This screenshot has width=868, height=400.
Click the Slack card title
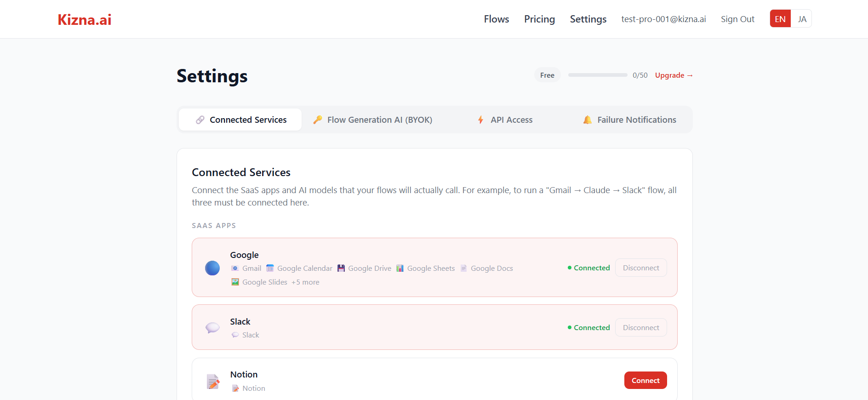pyautogui.click(x=240, y=321)
